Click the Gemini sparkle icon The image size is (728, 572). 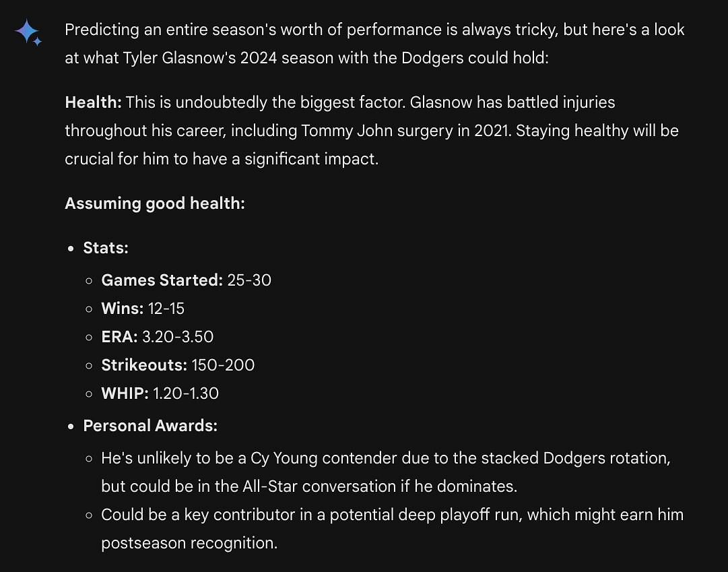tap(28, 32)
